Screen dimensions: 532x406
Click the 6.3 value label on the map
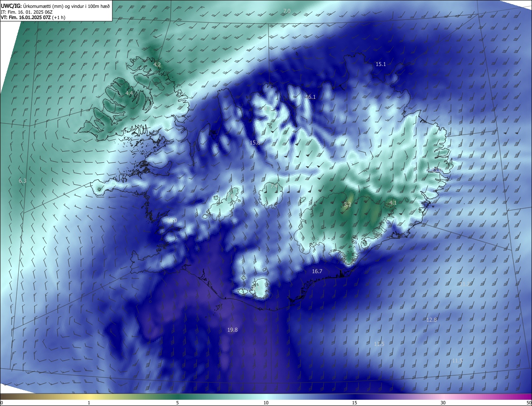pyautogui.click(x=22, y=181)
